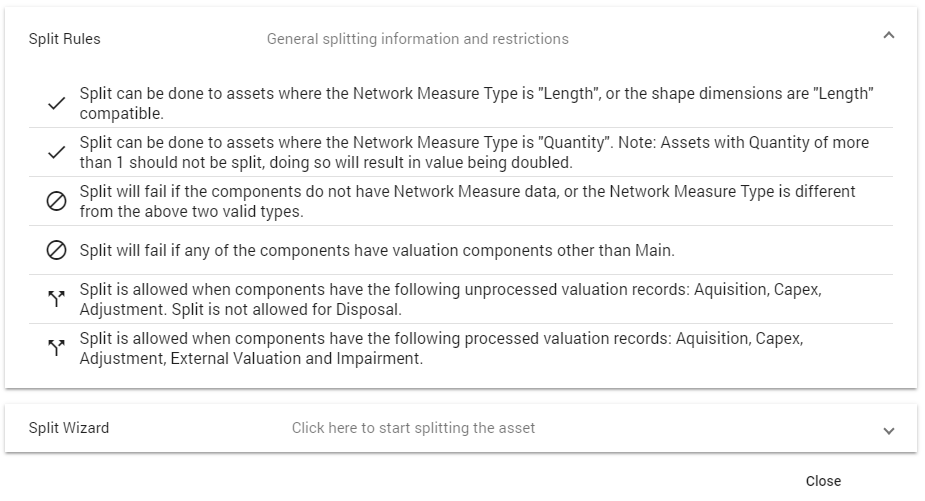Click split-arrow icon beside unprocessed valuation records
Image resolution: width=925 pixels, height=501 pixels.
(x=56, y=299)
